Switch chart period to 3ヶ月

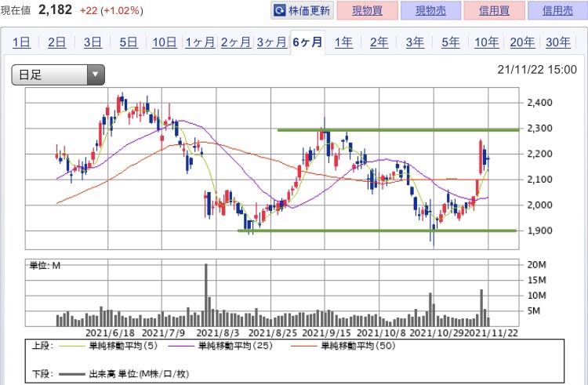click(x=272, y=42)
